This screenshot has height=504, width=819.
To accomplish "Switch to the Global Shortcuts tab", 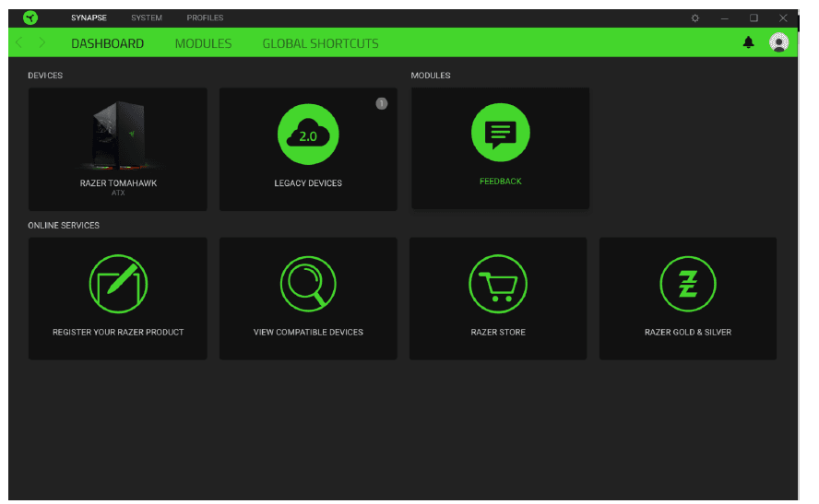I will click(x=320, y=43).
